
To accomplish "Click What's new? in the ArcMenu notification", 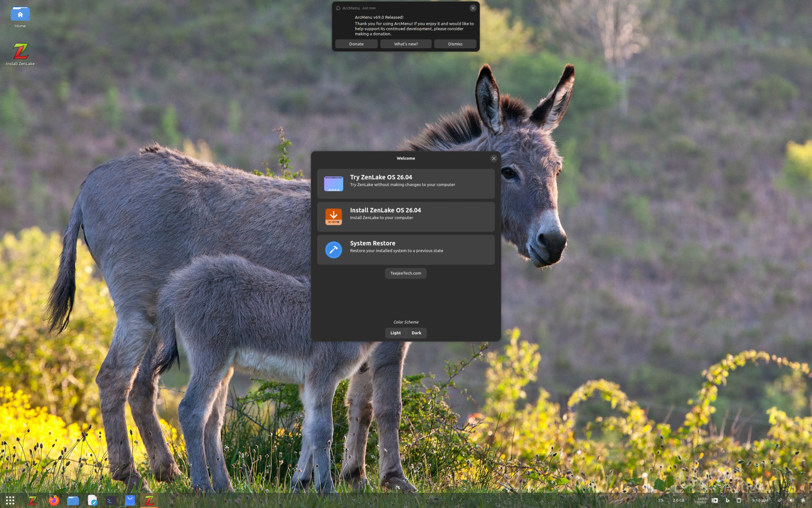I will click(406, 44).
